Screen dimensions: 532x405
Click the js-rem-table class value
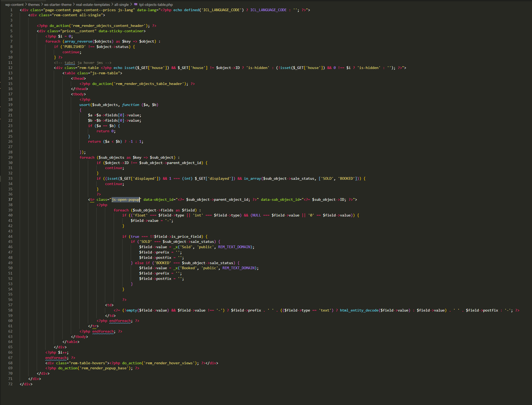(x=106, y=73)
